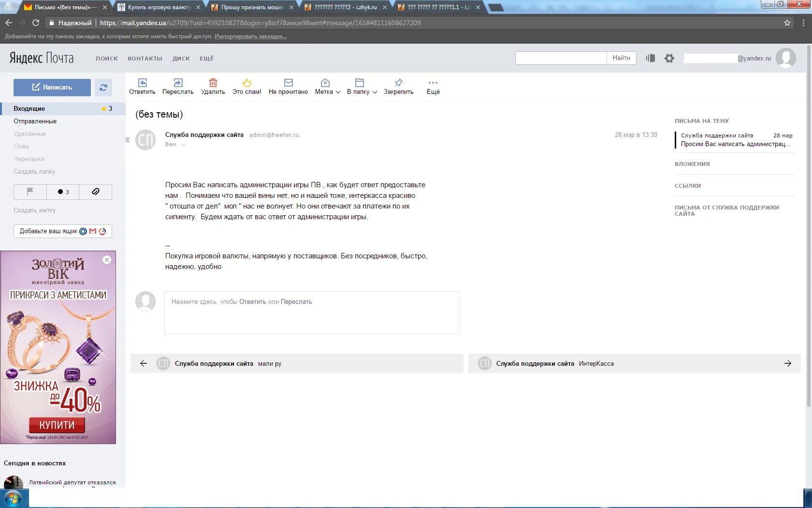
Task: Go to previous letter мали ру
Action: click(x=297, y=363)
